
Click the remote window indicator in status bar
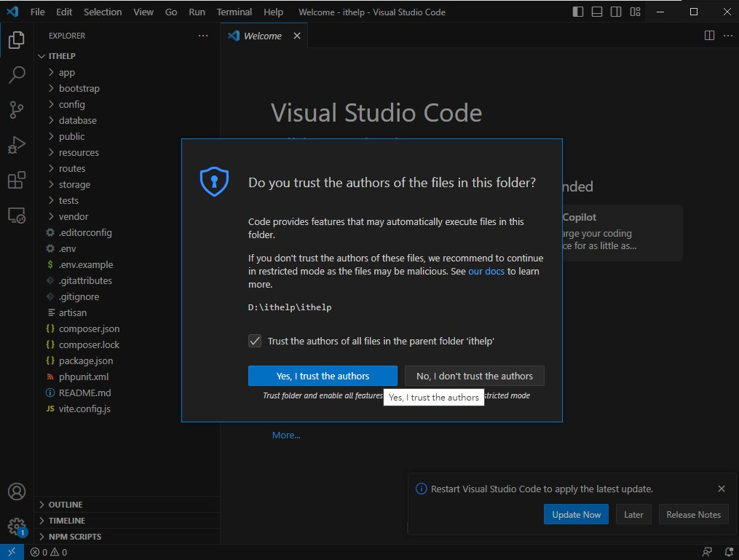12,552
